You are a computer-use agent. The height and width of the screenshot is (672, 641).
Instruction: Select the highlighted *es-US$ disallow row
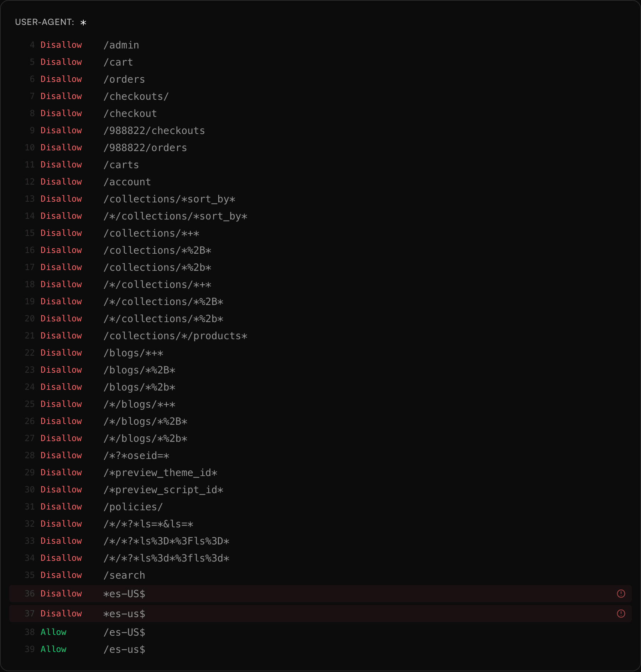click(x=249, y=594)
